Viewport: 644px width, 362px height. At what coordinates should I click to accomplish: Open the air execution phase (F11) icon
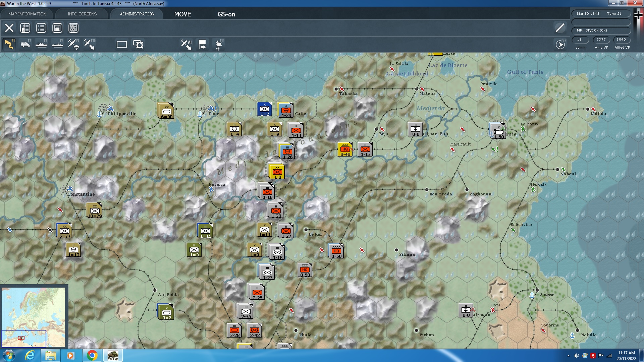pyautogui.click(x=219, y=44)
